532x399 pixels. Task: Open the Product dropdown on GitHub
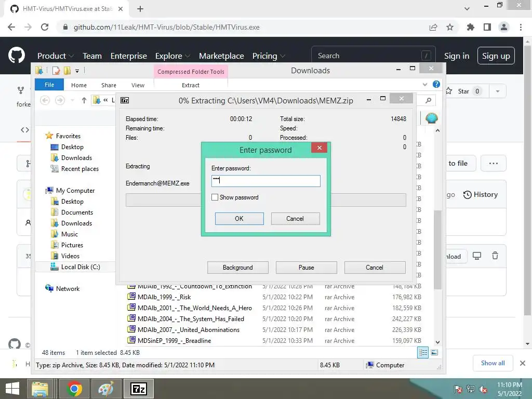coord(55,56)
